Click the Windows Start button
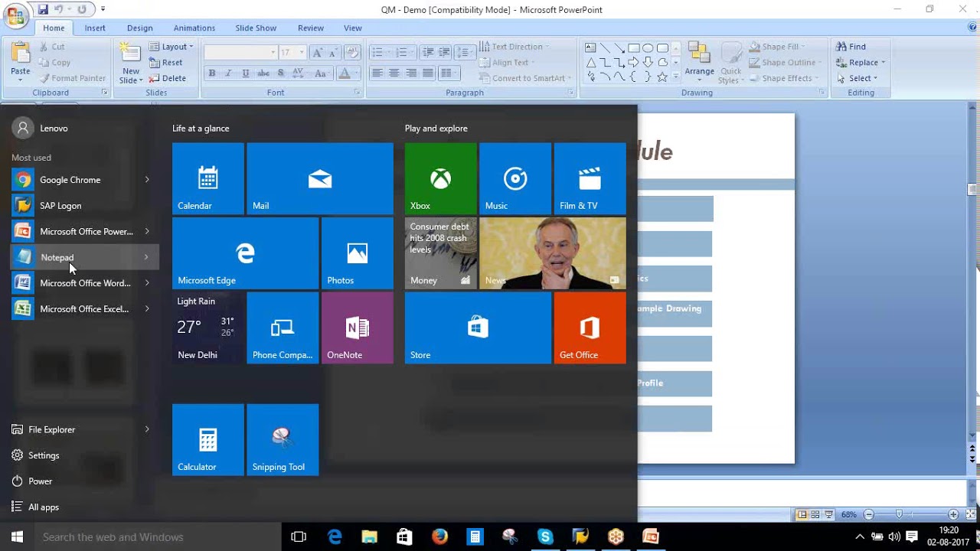Screen dimensions: 980x551 click(17, 537)
